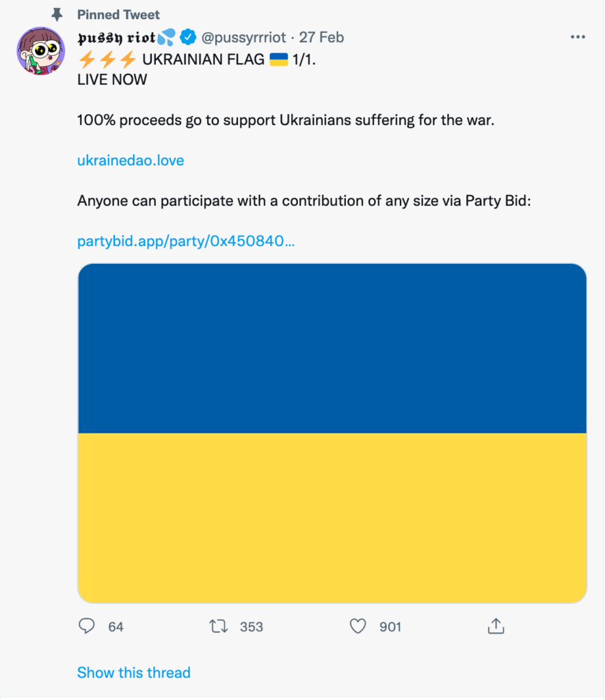Click the 27 Feb timestamp

pyautogui.click(x=321, y=38)
